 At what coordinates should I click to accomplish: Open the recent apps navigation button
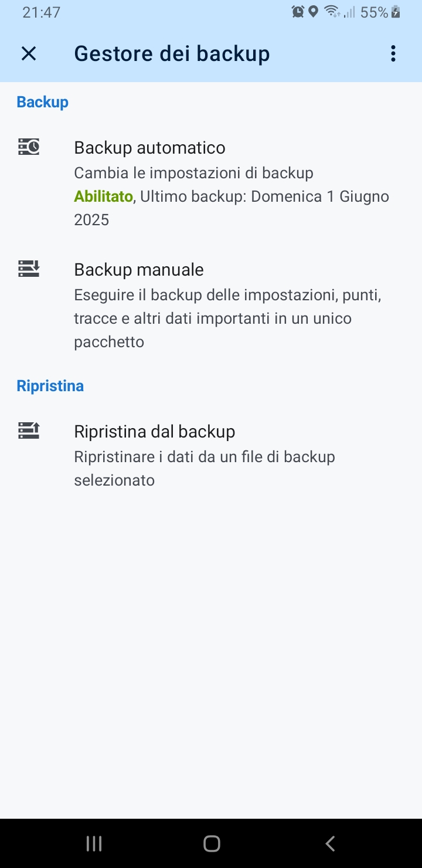click(94, 843)
